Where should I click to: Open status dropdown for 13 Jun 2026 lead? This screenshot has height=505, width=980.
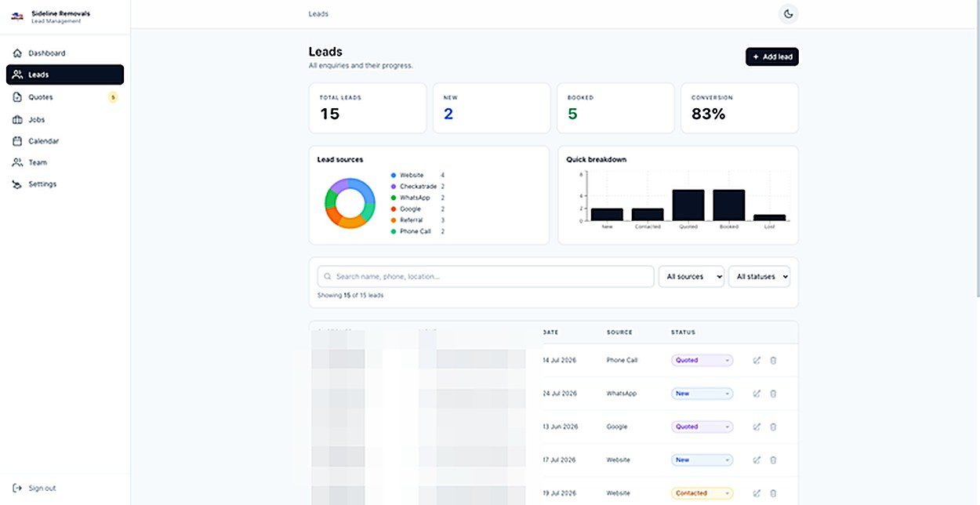tap(702, 427)
